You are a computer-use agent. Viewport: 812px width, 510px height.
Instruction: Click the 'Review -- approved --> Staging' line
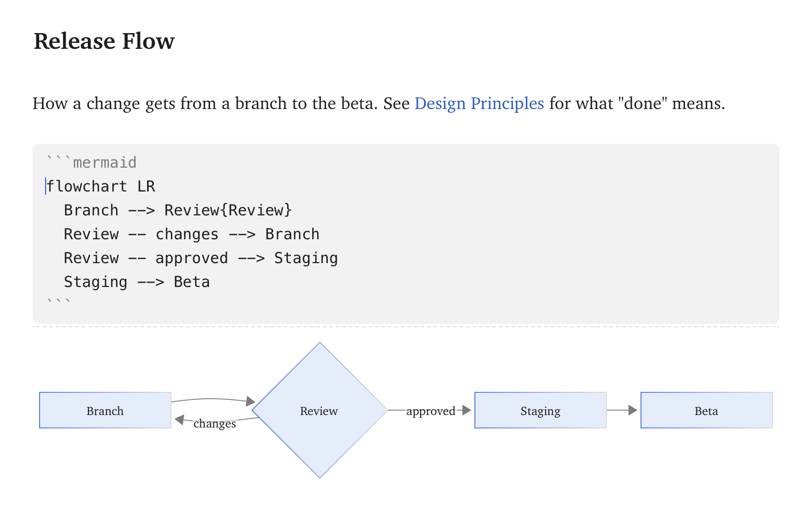201,258
